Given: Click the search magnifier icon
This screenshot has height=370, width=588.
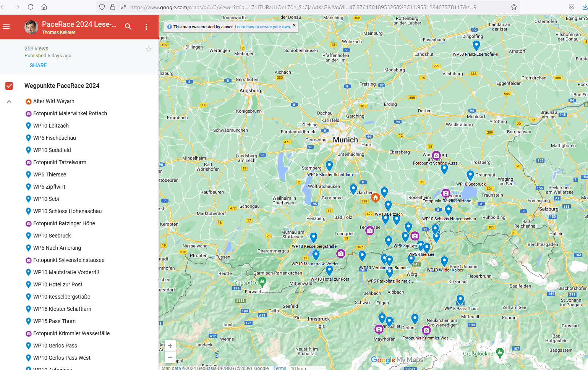Looking at the screenshot, I should 128,27.
